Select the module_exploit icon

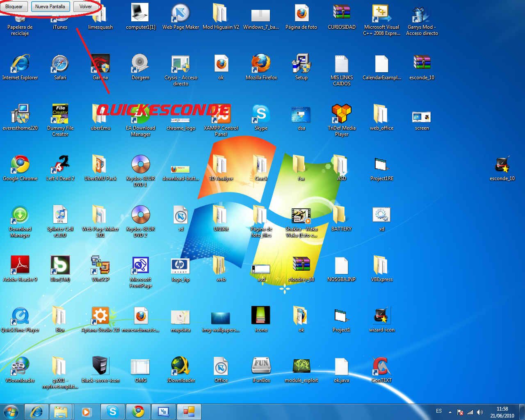(x=301, y=370)
